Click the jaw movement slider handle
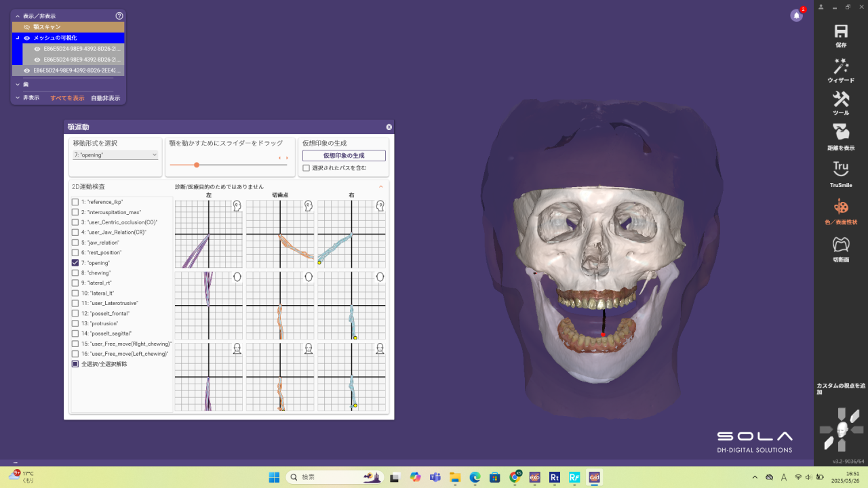This screenshot has width=868, height=488. point(197,165)
